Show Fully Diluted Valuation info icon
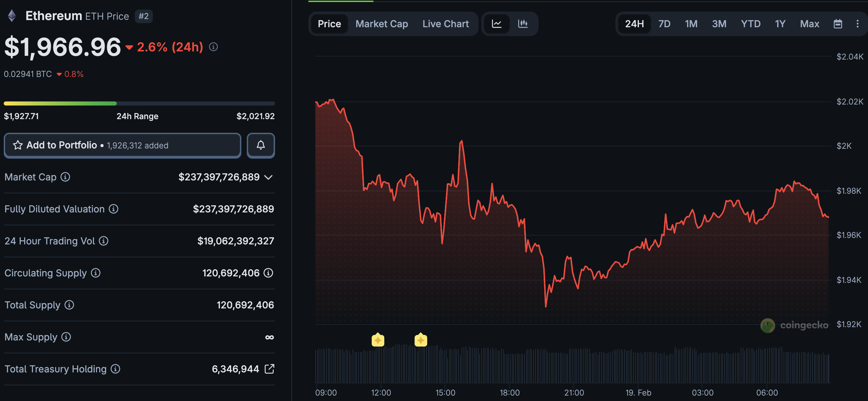The image size is (868, 401). pos(114,209)
